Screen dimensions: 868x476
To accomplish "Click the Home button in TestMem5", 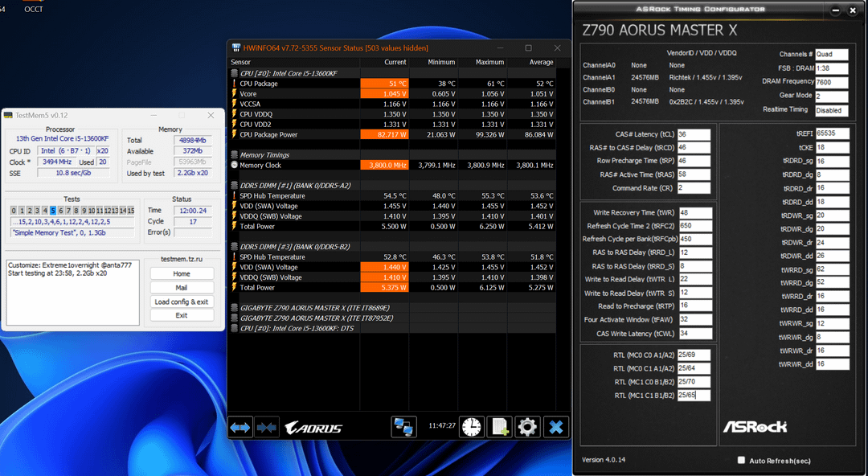I will (x=182, y=273).
